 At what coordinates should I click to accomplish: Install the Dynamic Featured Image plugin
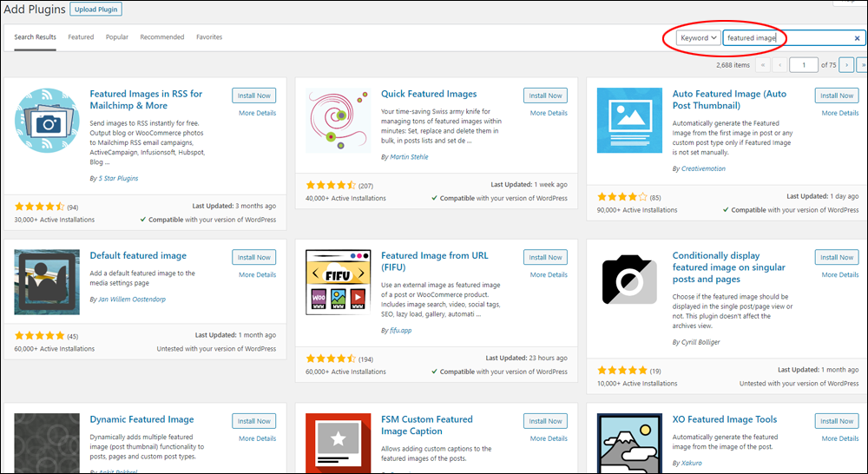tap(254, 421)
